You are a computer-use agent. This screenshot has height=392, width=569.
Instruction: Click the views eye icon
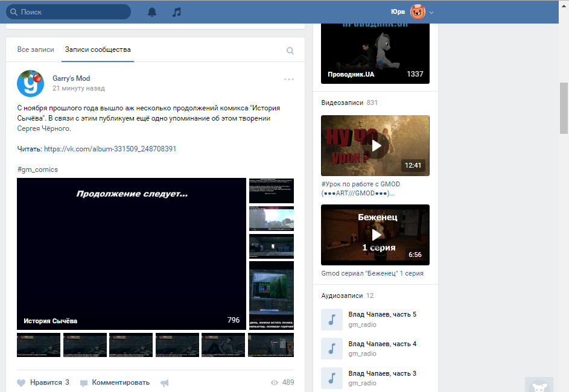[x=275, y=382]
